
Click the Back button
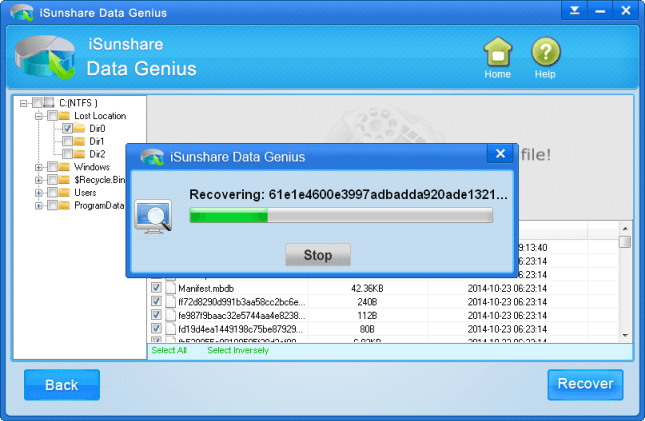coord(62,385)
